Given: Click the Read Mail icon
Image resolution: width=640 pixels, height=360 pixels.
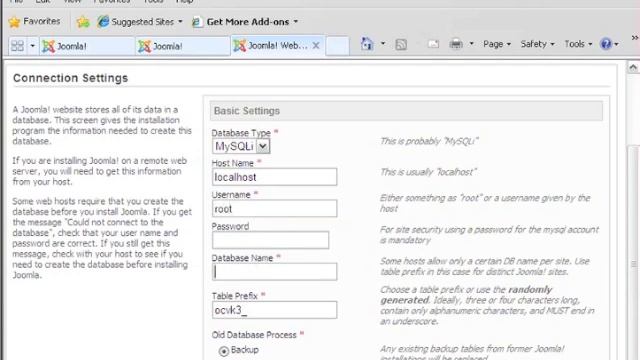Looking at the screenshot, I should 433,44.
